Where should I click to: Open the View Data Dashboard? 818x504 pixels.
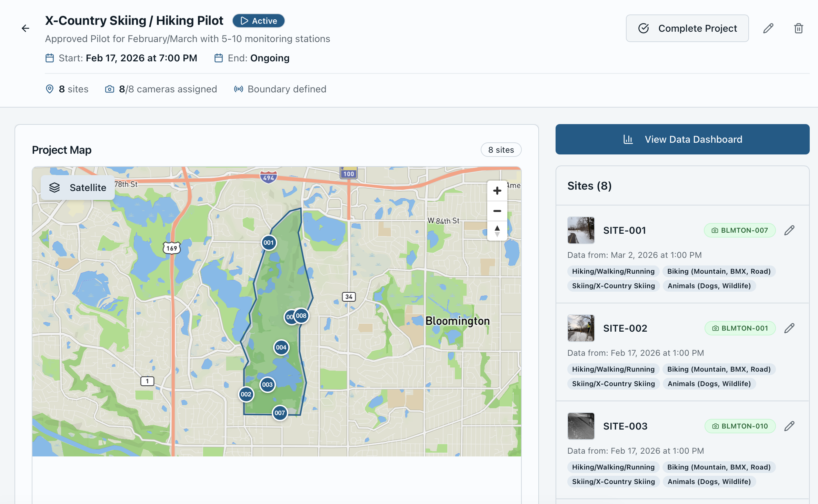pyautogui.click(x=682, y=139)
